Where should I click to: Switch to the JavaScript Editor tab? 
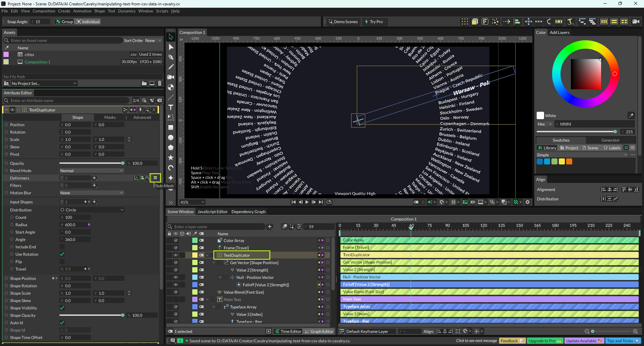(212, 212)
